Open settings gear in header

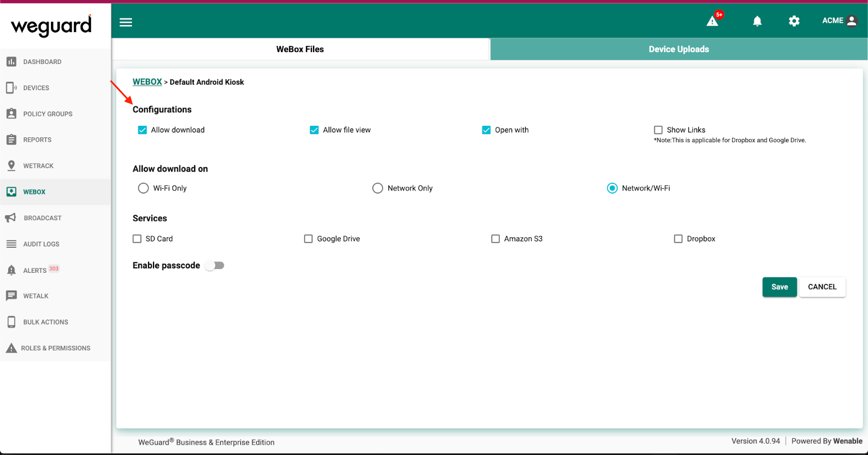pyautogui.click(x=794, y=21)
